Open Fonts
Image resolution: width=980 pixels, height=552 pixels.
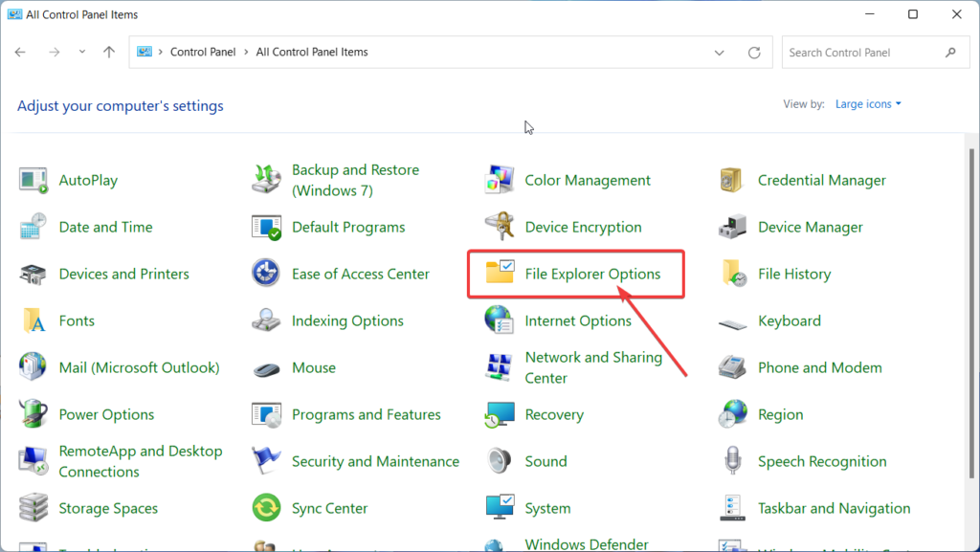point(77,320)
